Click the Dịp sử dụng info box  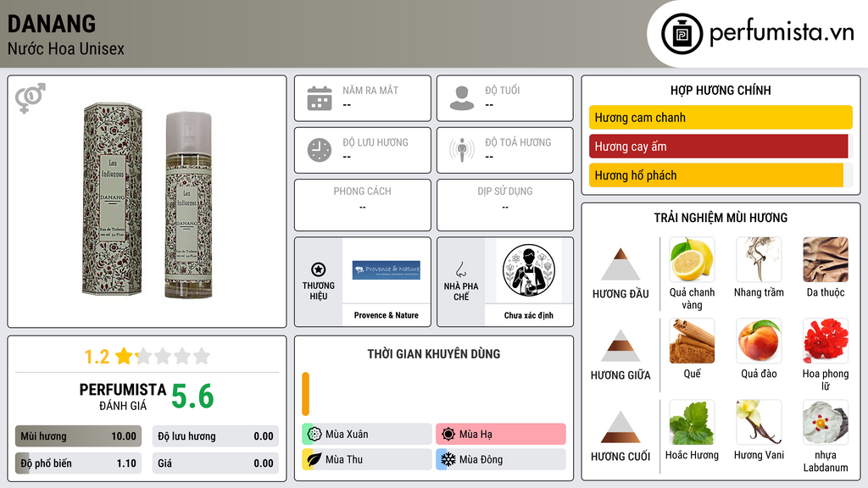pos(505,205)
